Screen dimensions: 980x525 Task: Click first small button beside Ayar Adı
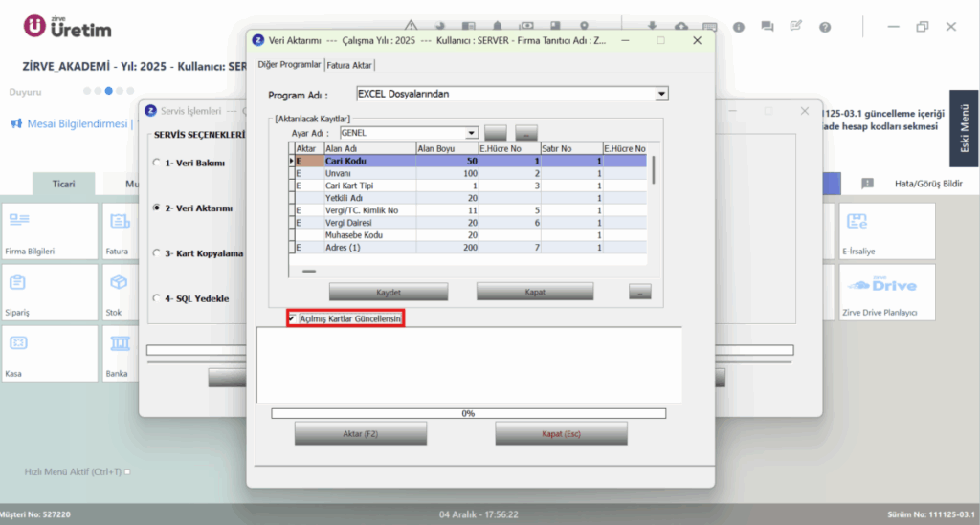point(496,132)
